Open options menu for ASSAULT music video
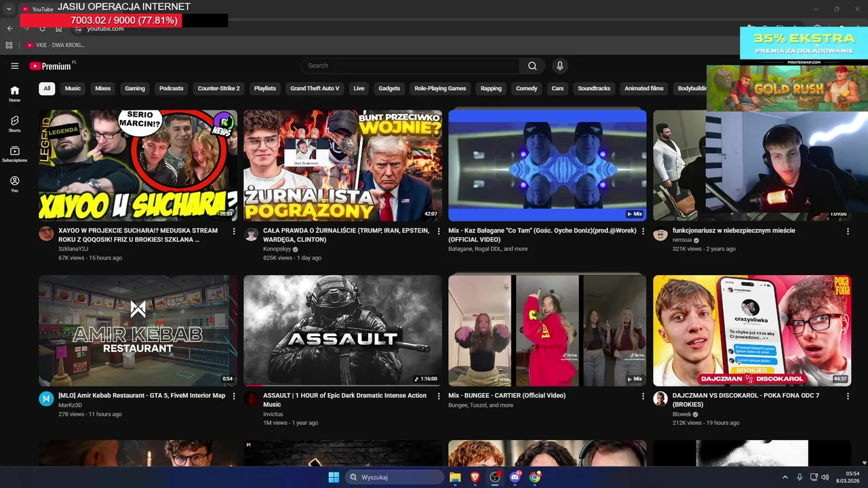This screenshot has height=488, width=868. coord(439,396)
